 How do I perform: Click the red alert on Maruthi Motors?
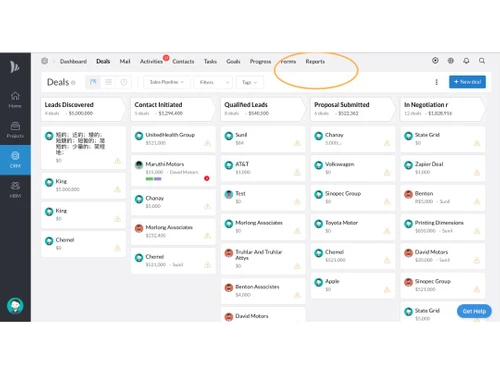[207, 178]
